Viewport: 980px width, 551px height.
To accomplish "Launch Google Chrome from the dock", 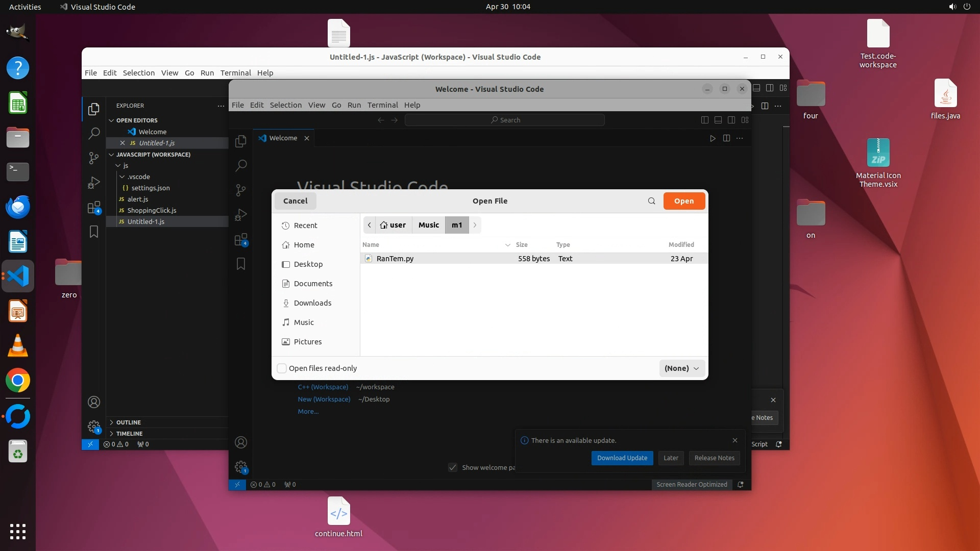I will coord(18,381).
